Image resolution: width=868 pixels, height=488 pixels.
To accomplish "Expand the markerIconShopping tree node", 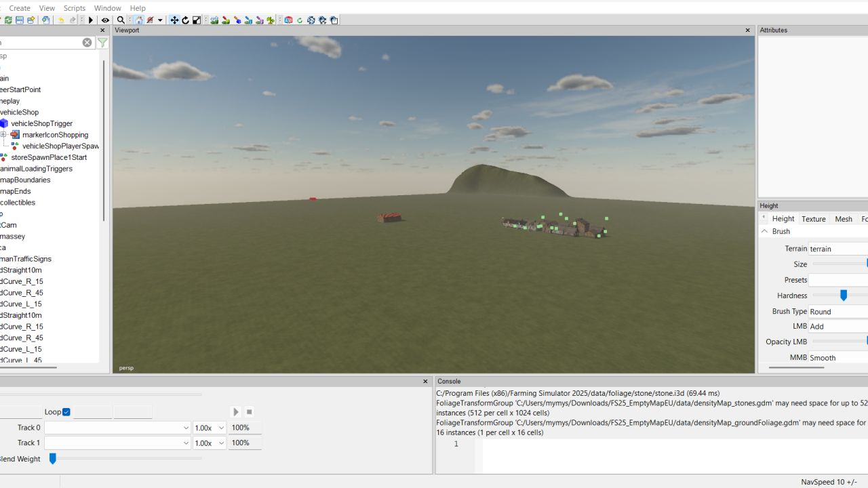I will pyautogui.click(x=3, y=135).
